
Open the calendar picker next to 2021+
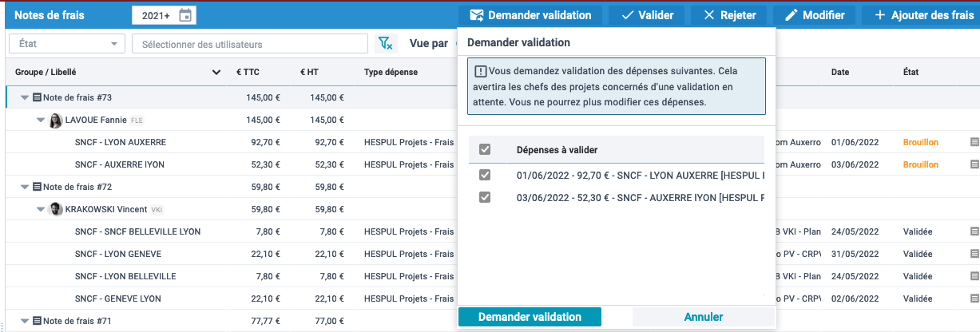point(185,15)
